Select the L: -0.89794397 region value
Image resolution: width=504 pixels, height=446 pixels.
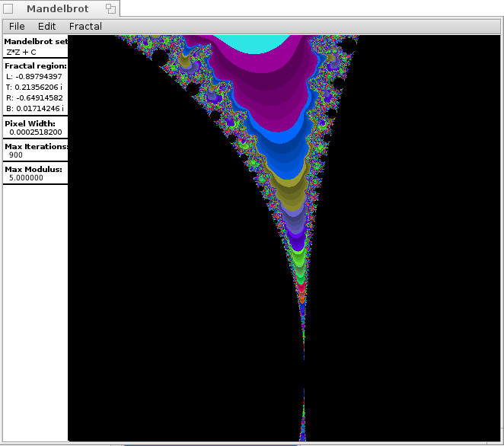[33, 77]
